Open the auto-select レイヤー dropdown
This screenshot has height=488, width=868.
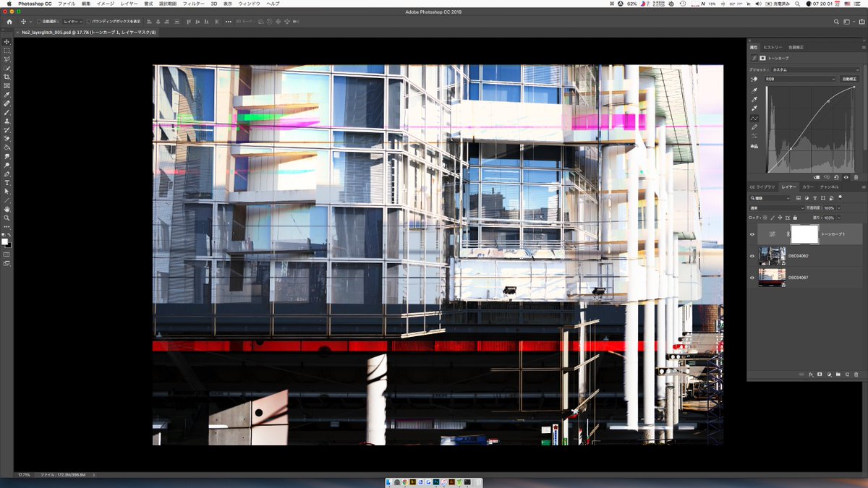click(72, 22)
